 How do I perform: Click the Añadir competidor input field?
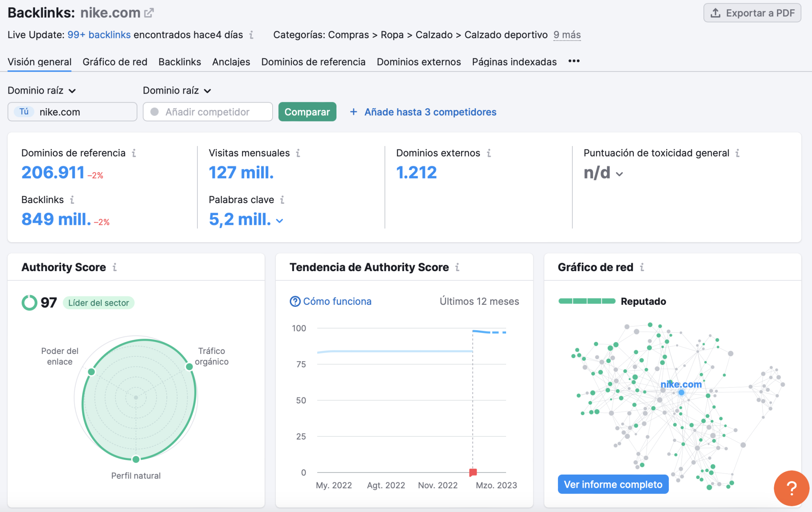point(207,112)
